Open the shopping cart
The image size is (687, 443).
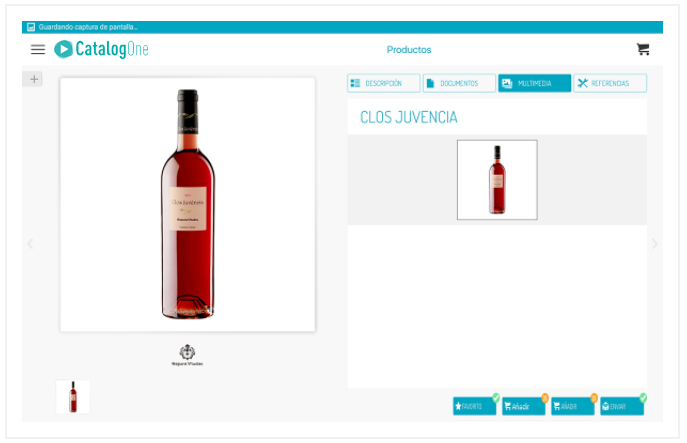tap(643, 49)
